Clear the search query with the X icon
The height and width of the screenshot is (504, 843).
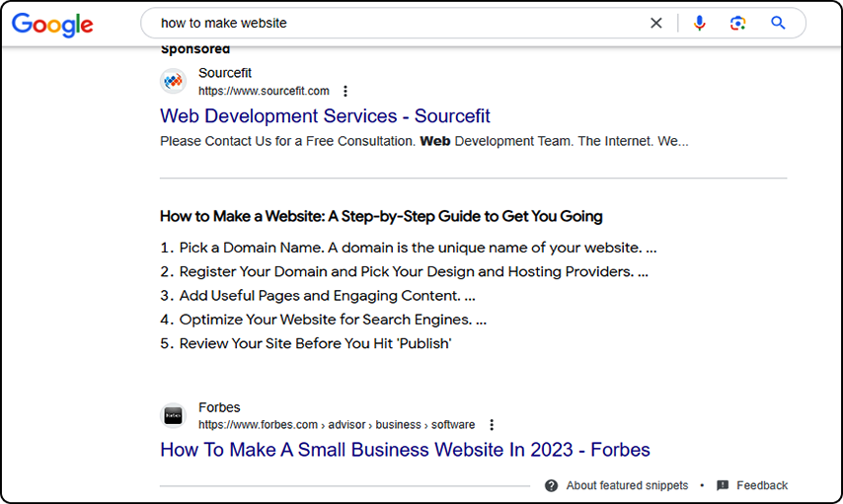655,23
